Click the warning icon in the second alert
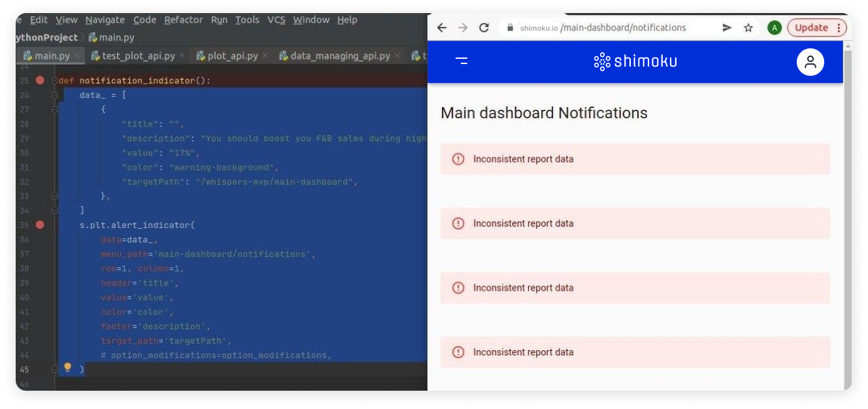Image resolution: width=868 pixels, height=409 pixels. (458, 223)
